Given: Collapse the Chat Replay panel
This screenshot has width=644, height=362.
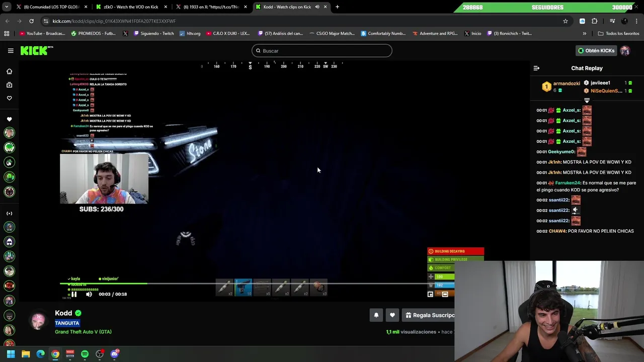Looking at the screenshot, I should pos(536,68).
